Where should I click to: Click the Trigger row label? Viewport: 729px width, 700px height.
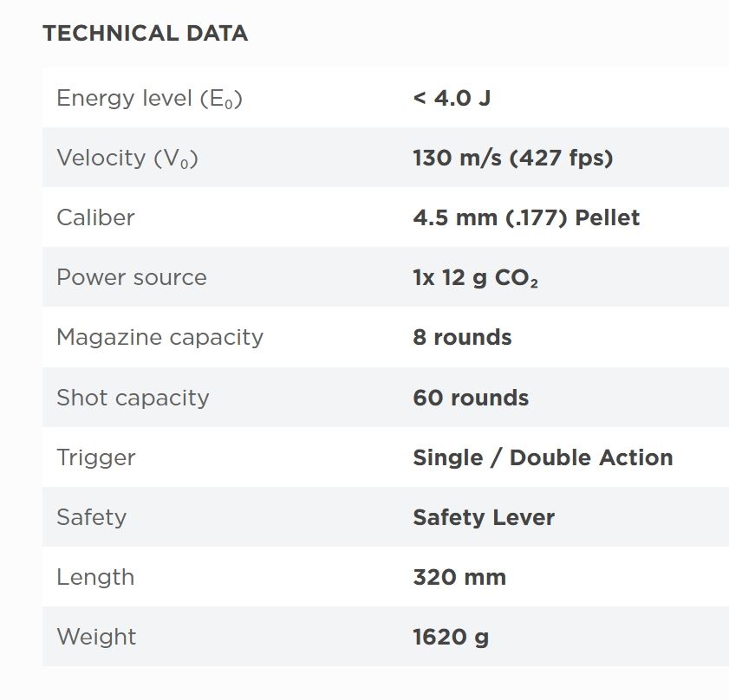click(96, 457)
